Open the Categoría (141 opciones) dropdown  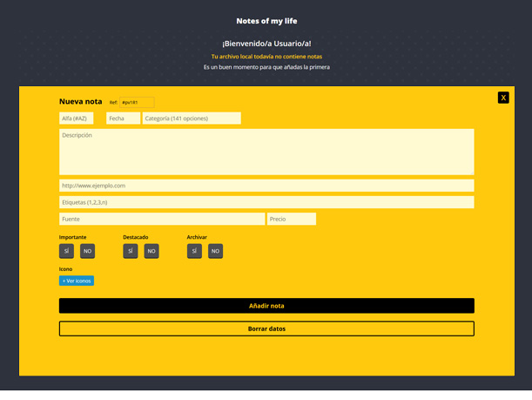(x=192, y=119)
